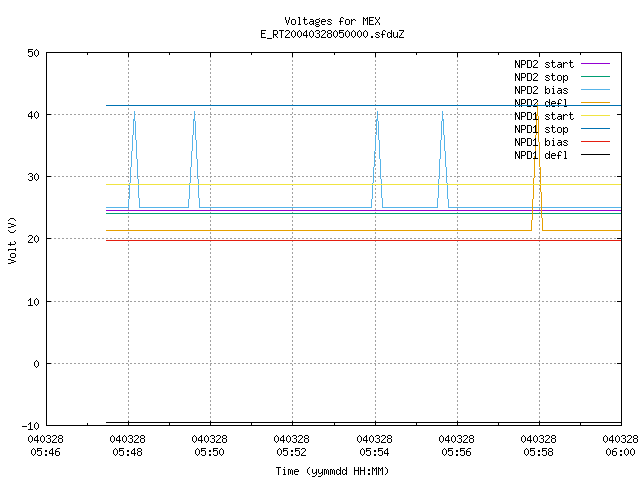Click the 40 tick label on y-axis

coord(33,115)
